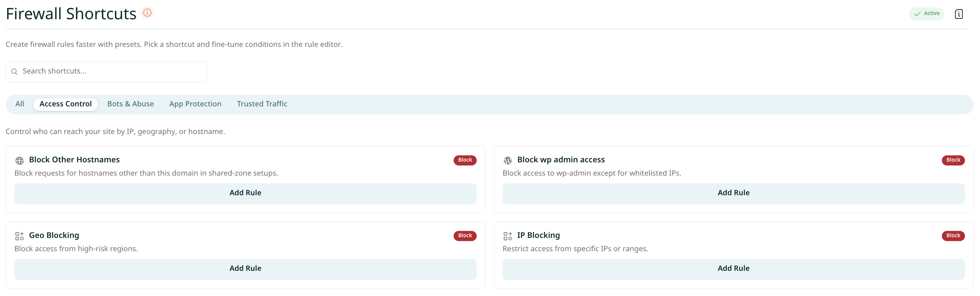Click the WordPress icon on Block wp admin access
Image resolution: width=980 pixels, height=296 pixels.
(x=507, y=161)
